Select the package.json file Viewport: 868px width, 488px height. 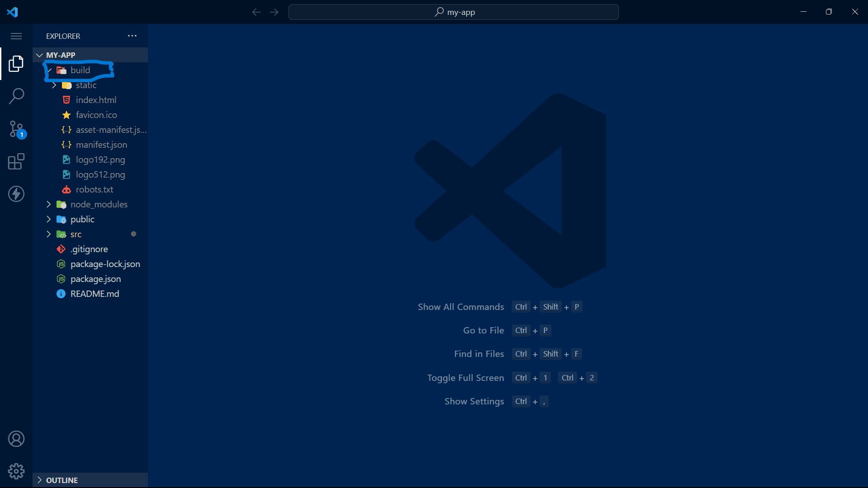coord(95,279)
